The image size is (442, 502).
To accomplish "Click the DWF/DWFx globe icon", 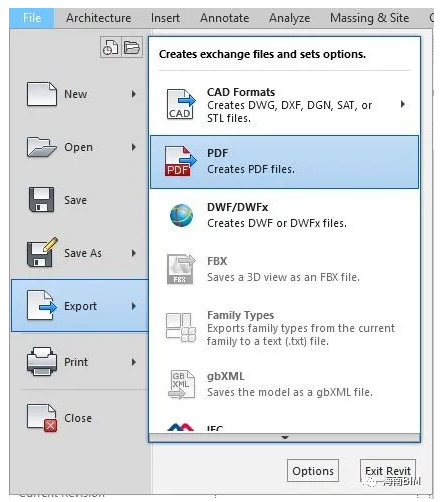I will [181, 215].
